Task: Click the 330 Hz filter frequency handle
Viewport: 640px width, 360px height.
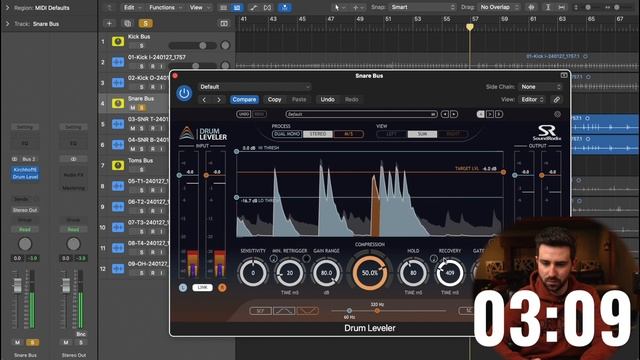Action: tap(377, 311)
